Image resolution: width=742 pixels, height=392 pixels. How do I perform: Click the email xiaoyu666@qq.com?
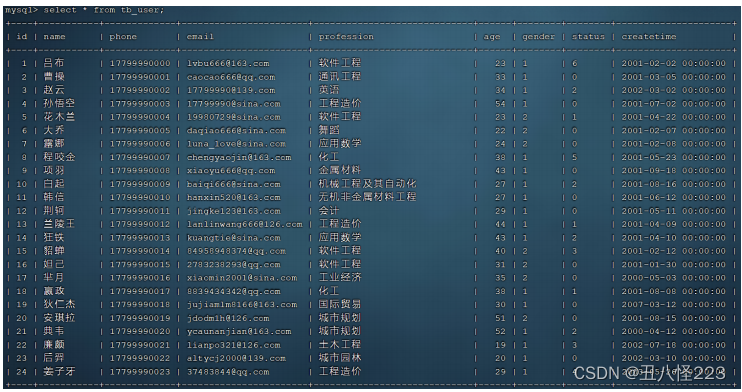point(231,170)
